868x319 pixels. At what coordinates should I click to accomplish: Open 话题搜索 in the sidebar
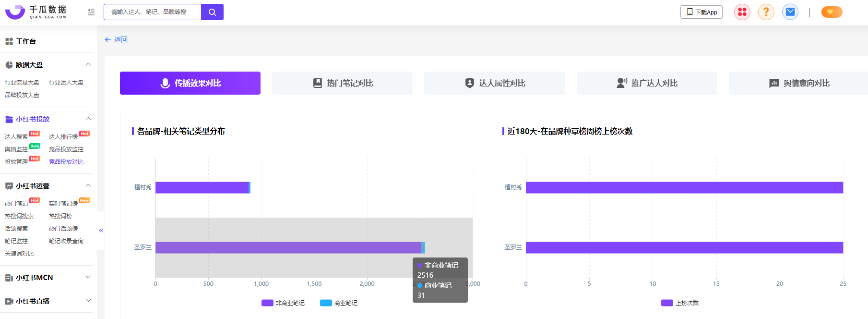pos(16,229)
